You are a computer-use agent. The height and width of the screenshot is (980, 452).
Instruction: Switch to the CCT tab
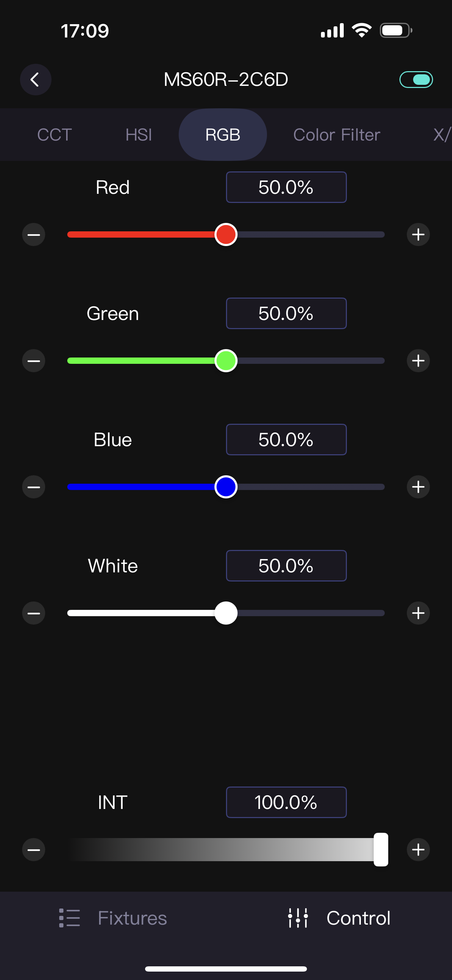tap(54, 135)
